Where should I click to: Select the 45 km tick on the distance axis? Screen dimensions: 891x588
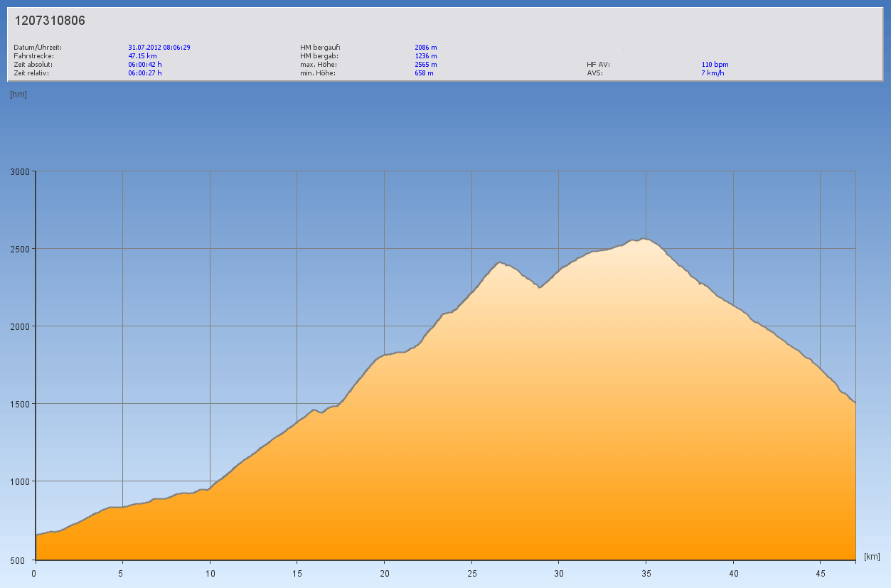(820, 573)
